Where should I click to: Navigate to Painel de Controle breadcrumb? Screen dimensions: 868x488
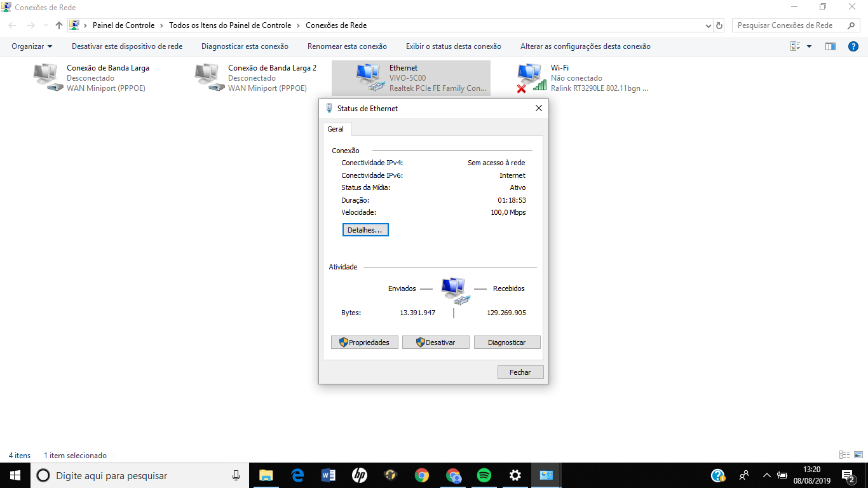(x=123, y=25)
